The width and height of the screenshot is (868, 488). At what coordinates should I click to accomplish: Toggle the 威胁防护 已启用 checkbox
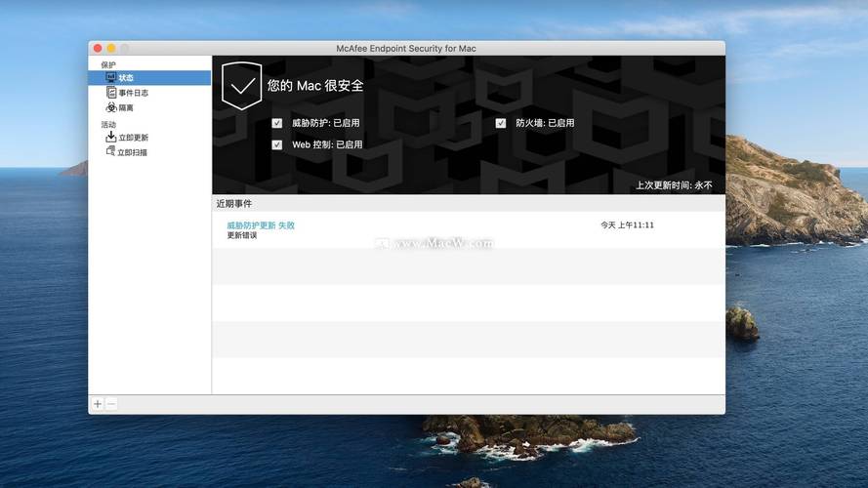276,123
